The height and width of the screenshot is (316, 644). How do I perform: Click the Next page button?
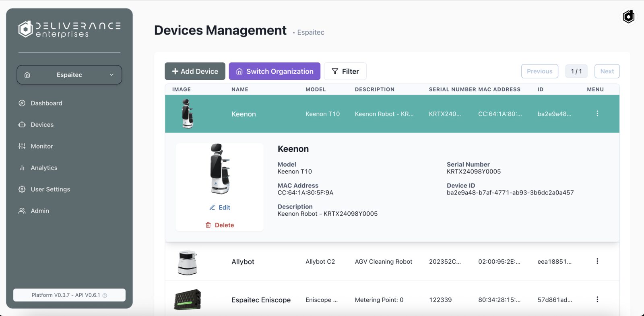[x=607, y=71]
